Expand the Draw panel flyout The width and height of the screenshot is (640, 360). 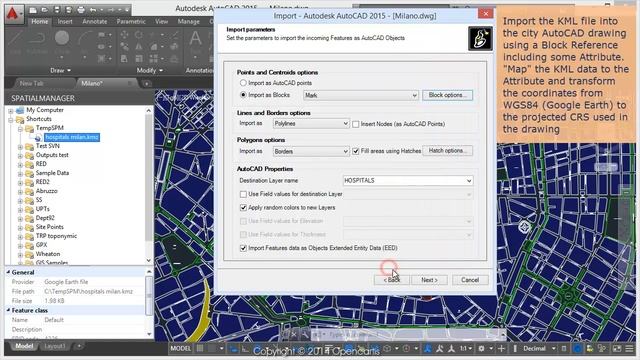tap(60, 70)
